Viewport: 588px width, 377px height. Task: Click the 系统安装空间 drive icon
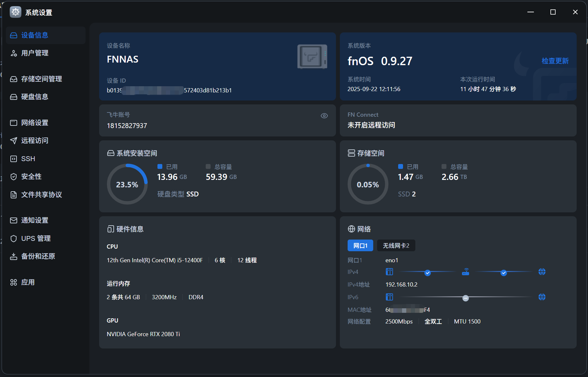pyautogui.click(x=111, y=153)
